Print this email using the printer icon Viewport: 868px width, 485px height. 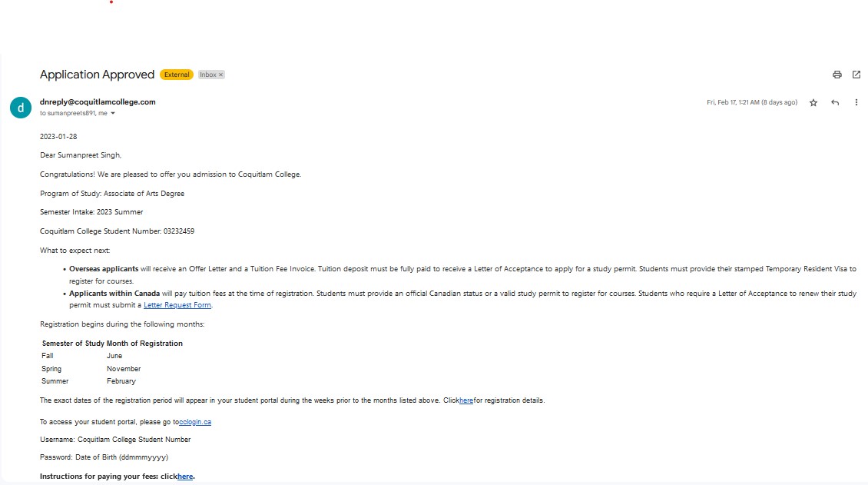point(837,75)
